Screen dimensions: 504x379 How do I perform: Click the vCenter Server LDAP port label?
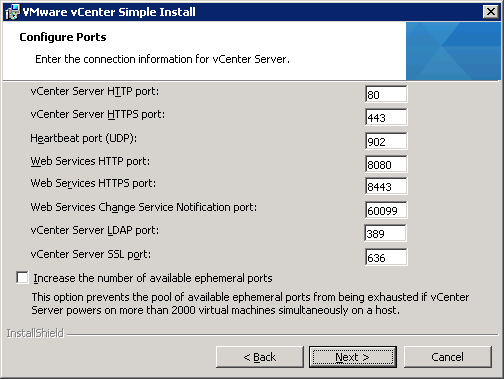coord(95,230)
